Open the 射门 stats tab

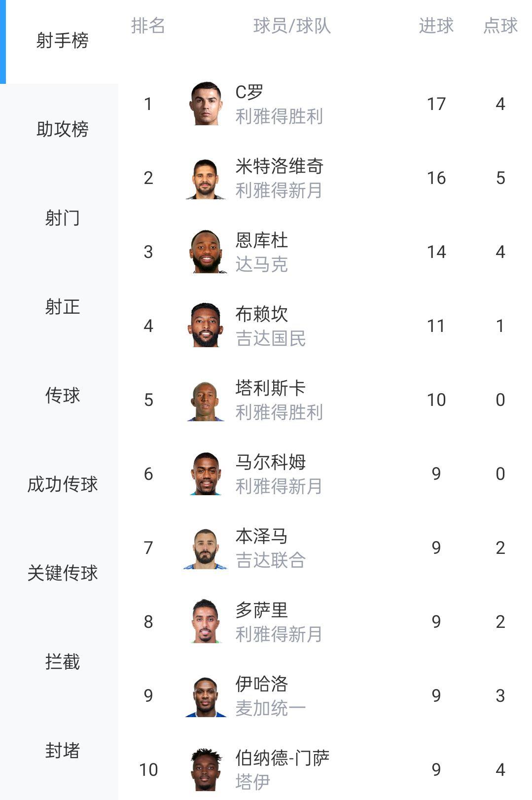62,218
